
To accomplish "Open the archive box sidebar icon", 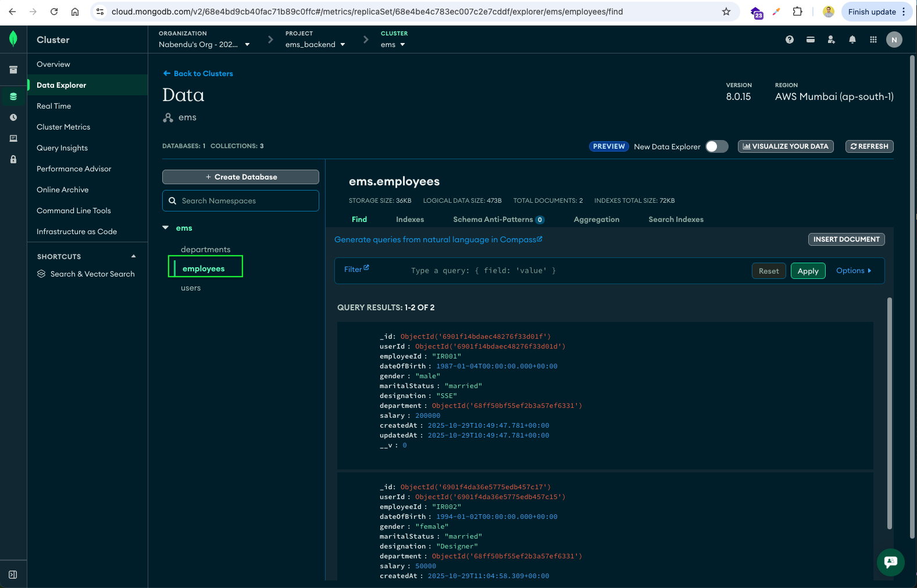I will point(13,70).
